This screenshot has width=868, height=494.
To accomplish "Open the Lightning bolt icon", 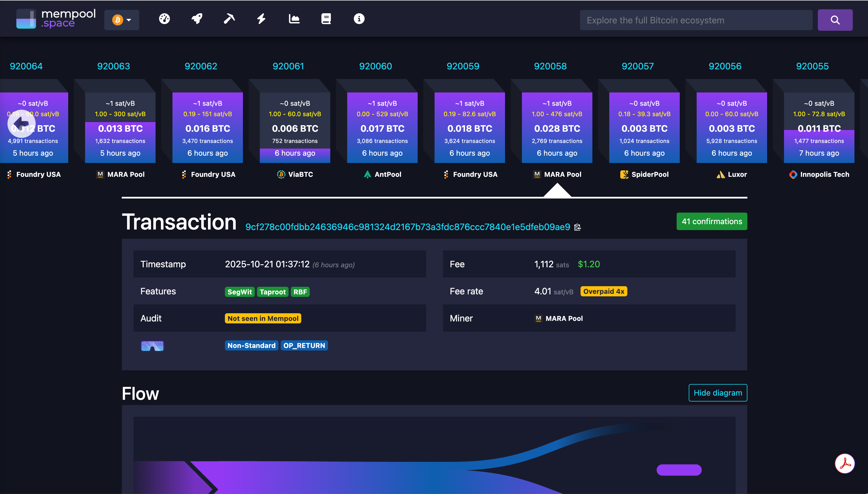I will [x=261, y=19].
